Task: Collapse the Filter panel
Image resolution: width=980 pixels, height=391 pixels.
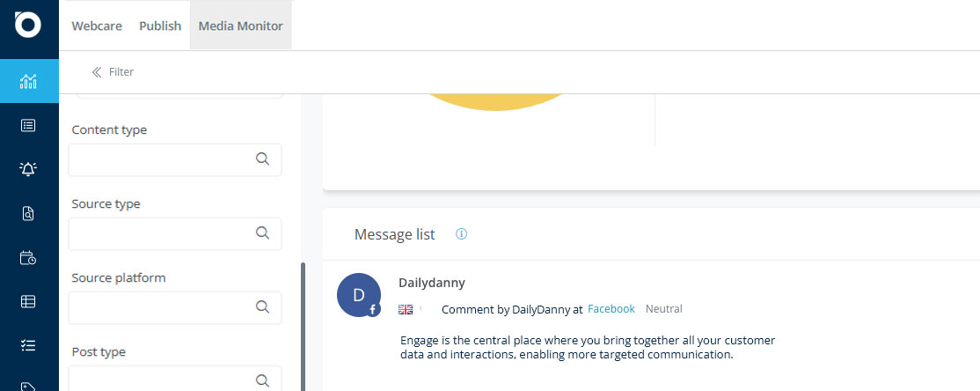Action: (113, 72)
